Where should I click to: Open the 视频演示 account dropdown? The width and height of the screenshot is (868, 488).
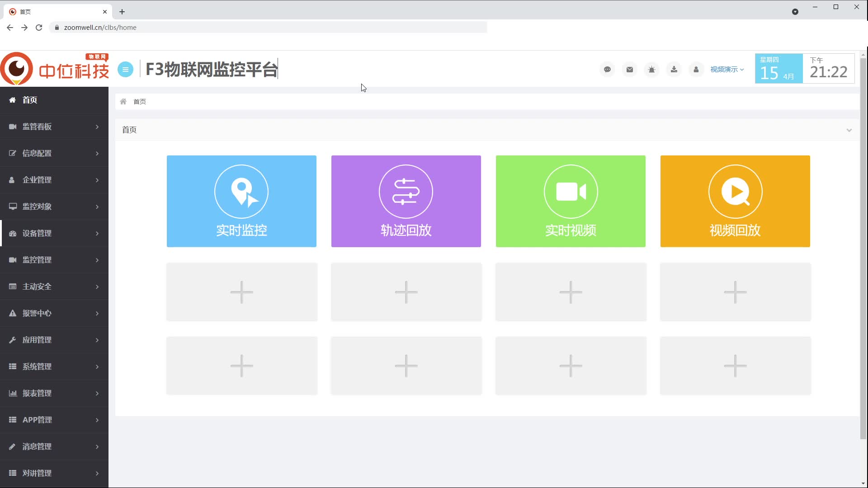pos(727,69)
